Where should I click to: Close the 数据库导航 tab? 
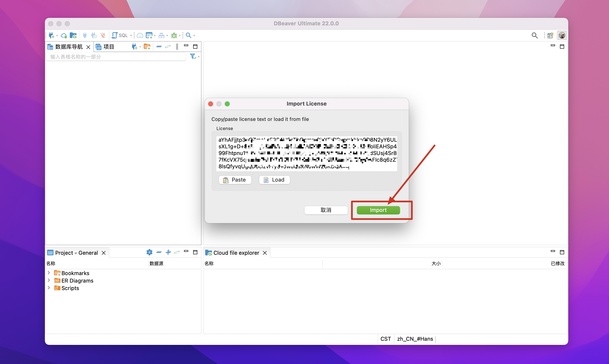coord(88,47)
